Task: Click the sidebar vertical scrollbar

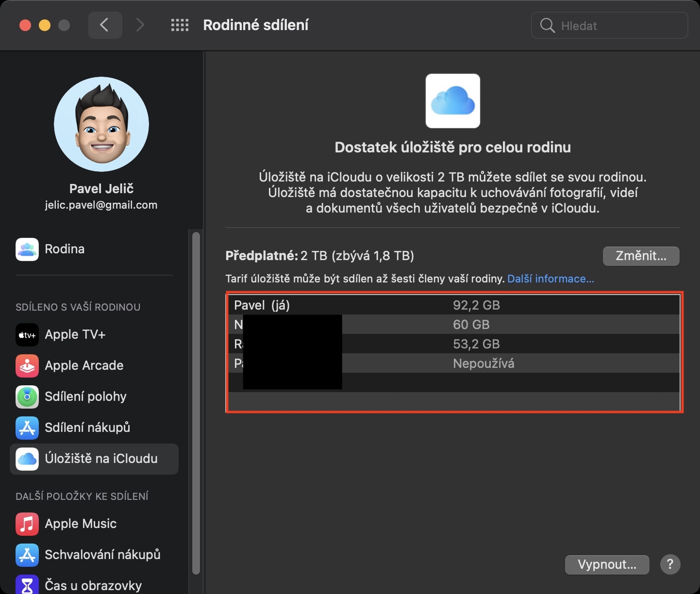Action: [196, 403]
